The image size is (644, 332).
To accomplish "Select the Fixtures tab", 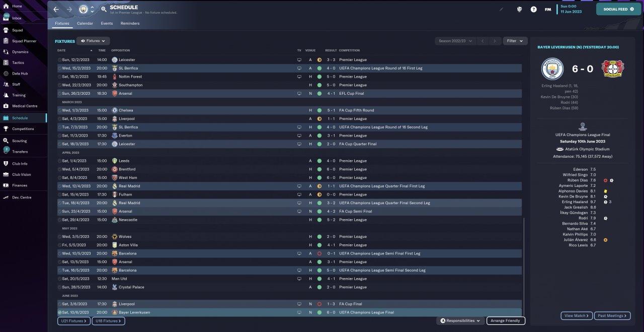I will tap(62, 23).
